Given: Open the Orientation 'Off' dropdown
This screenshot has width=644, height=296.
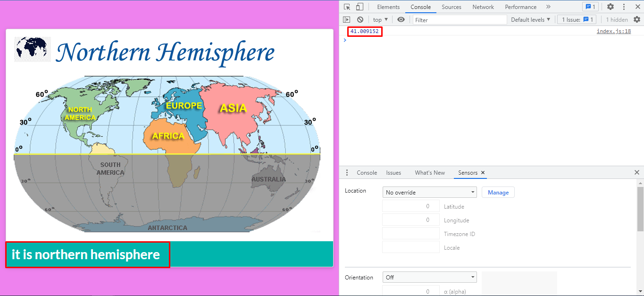Looking at the screenshot, I should 429,277.
